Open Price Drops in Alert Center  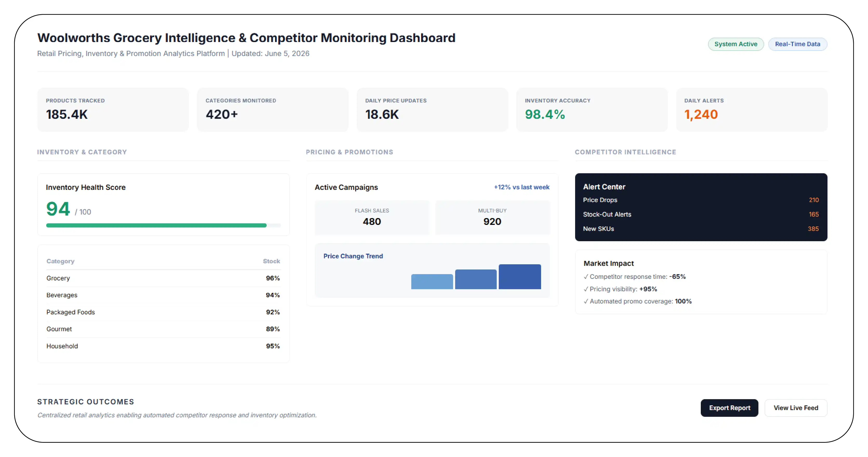701,200
